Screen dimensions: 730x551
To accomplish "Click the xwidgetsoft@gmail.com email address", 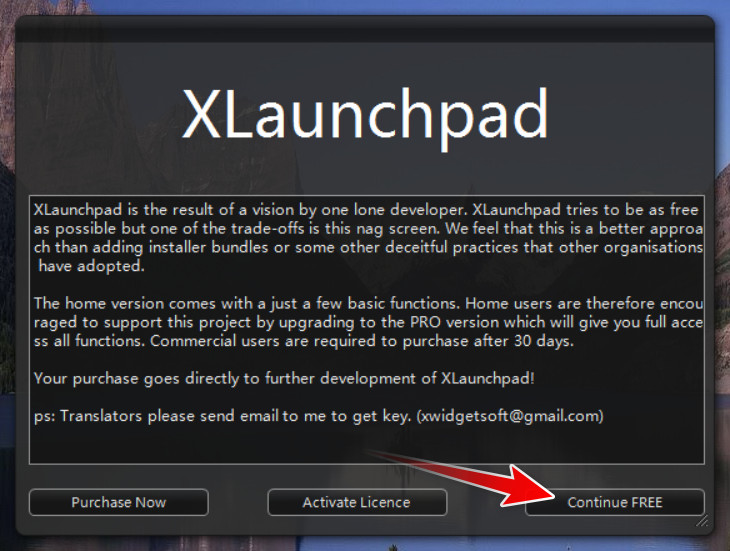I will [x=510, y=415].
